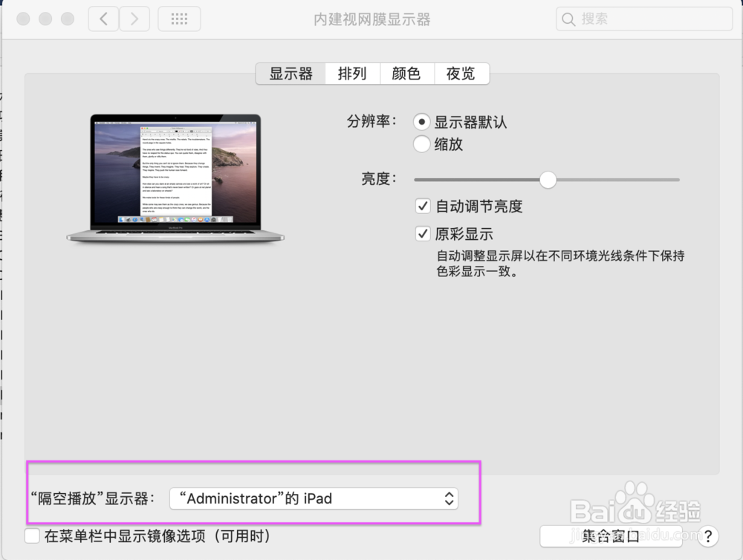Screen dimensions: 743x560
Task: Click the 分辨率 label
Action: (x=371, y=122)
